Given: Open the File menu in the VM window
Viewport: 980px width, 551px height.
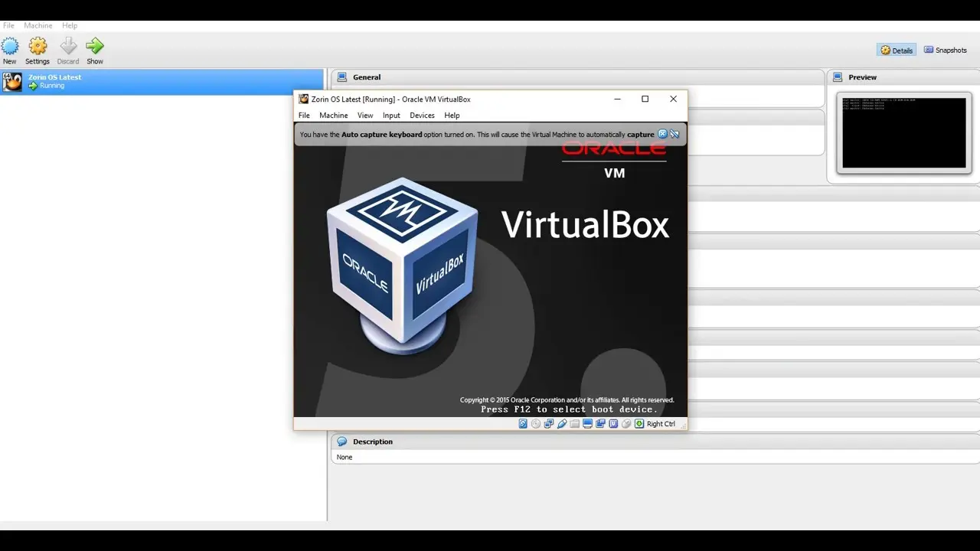Looking at the screenshot, I should click(x=304, y=116).
